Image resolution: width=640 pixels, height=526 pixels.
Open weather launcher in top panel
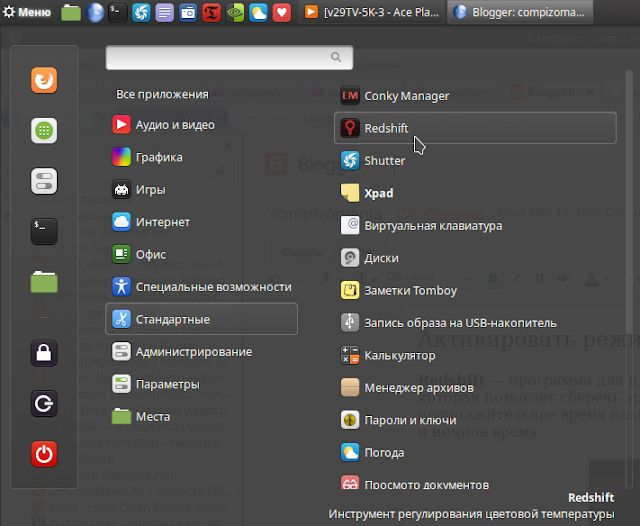pos(258,12)
